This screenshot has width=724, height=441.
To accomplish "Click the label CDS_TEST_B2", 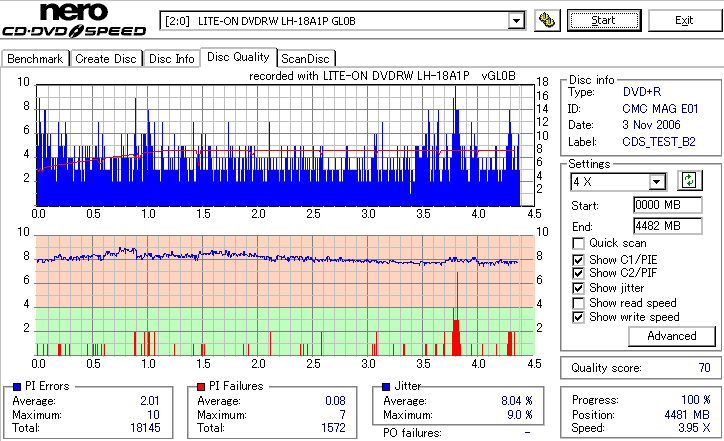I will point(659,142).
